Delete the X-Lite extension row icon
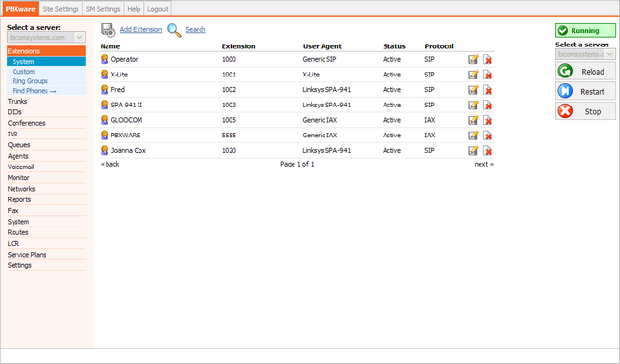This screenshot has height=364, width=620. click(488, 75)
